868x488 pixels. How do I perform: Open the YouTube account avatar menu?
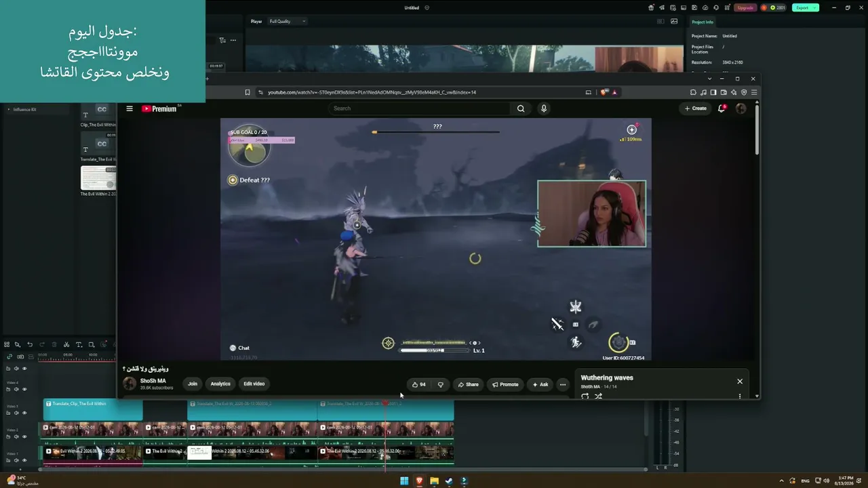click(x=741, y=108)
